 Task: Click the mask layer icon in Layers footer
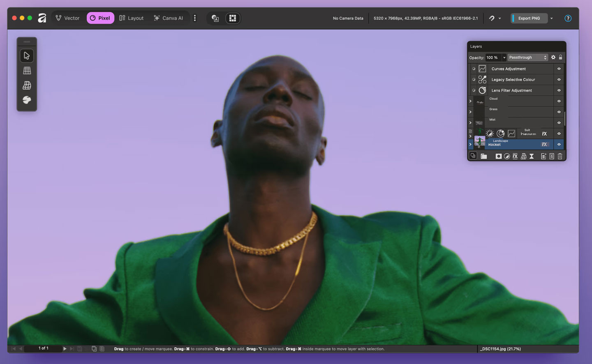[498, 156]
